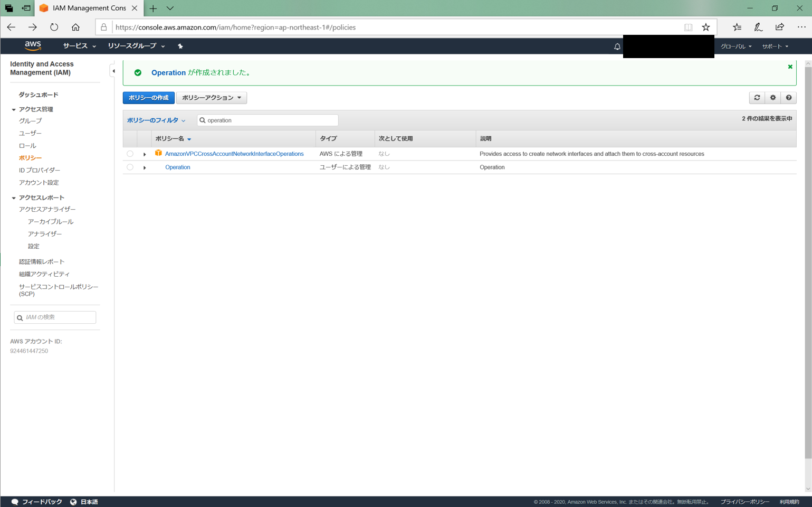Open the notifications bell icon
Screen dimensions: 812x507
(x=617, y=46)
